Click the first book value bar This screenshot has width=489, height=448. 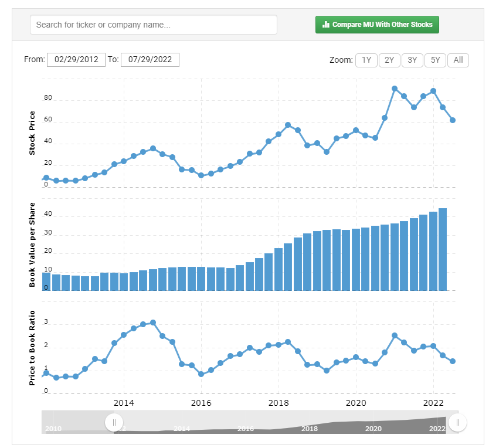46,281
